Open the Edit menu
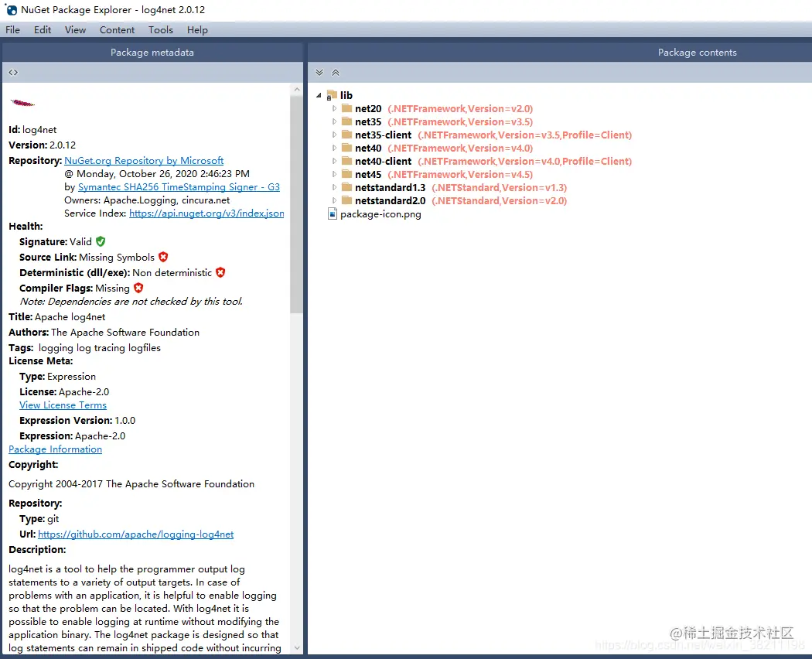The height and width of the screenshot is (659, 812). 43,30
